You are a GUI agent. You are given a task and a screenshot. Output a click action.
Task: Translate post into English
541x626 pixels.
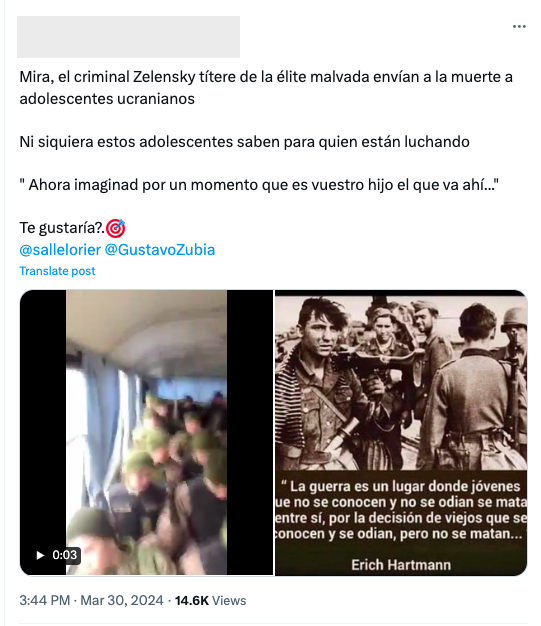[x=57, y=271]
